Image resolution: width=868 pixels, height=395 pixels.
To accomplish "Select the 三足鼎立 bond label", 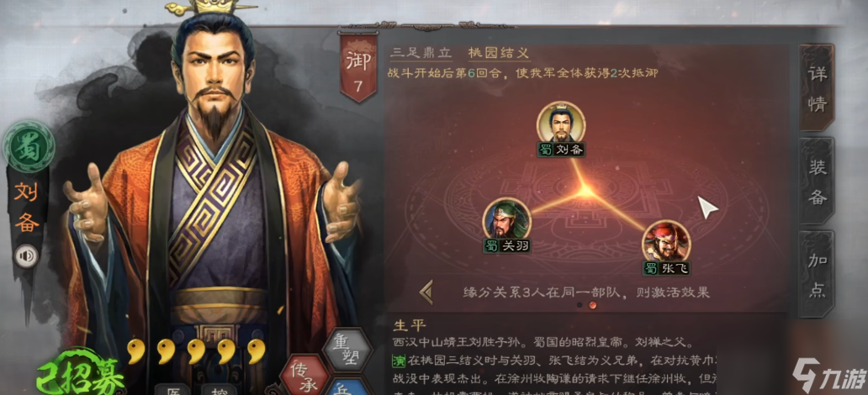I will click(421, 53).
